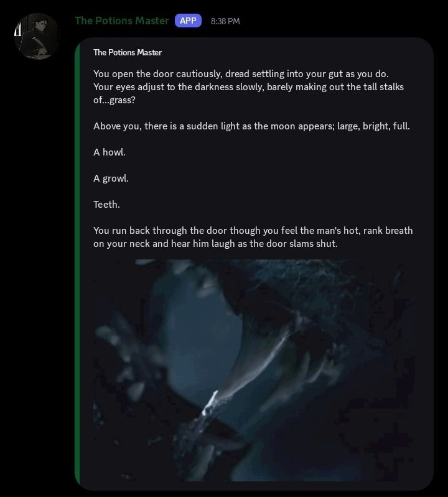448x497 pixels.
Task: Open the dark GIF image in embed
Action: 255,370
